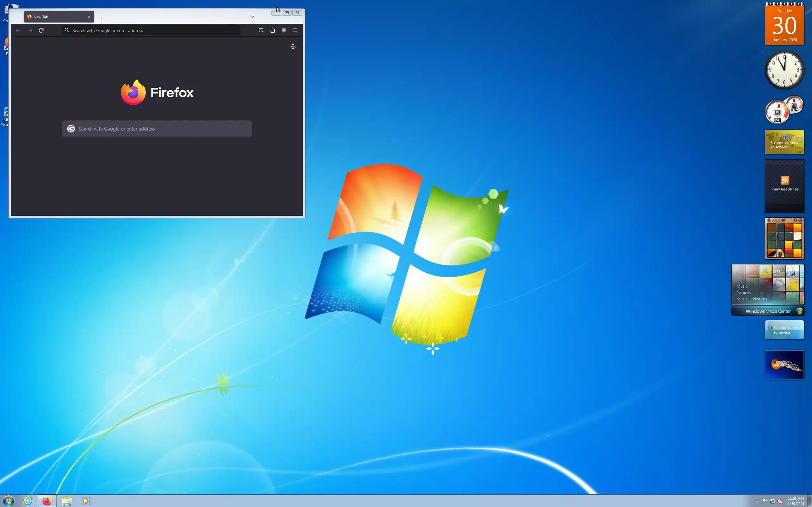Open a new tab with plus button
This screenshot has width=812, height=507.
tap(101, 17)
